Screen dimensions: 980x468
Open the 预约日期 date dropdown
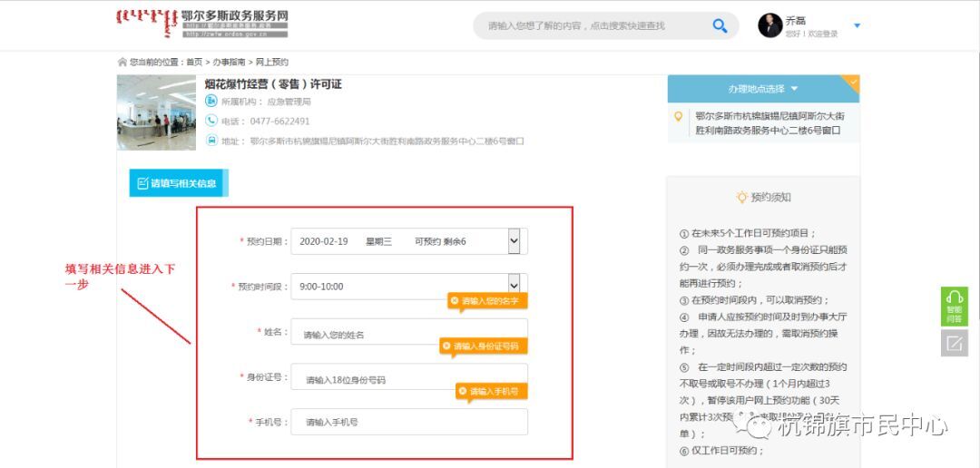[x=514, y=241]
